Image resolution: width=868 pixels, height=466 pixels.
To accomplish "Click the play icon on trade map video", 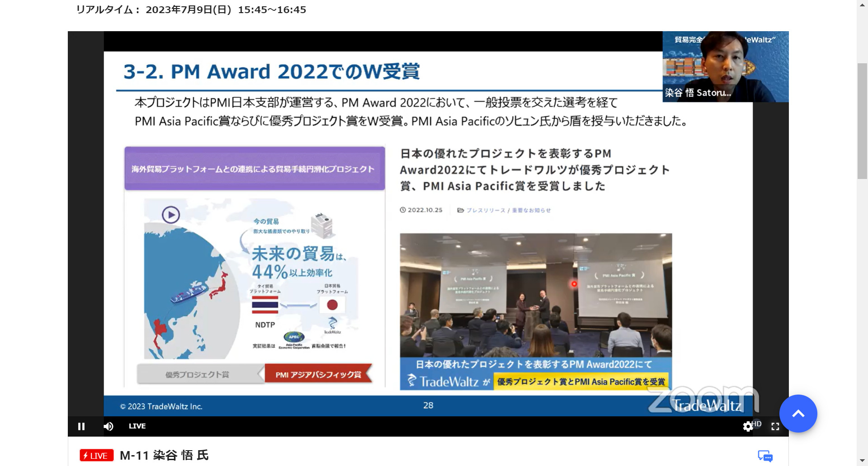I will [x=171, y=215].
